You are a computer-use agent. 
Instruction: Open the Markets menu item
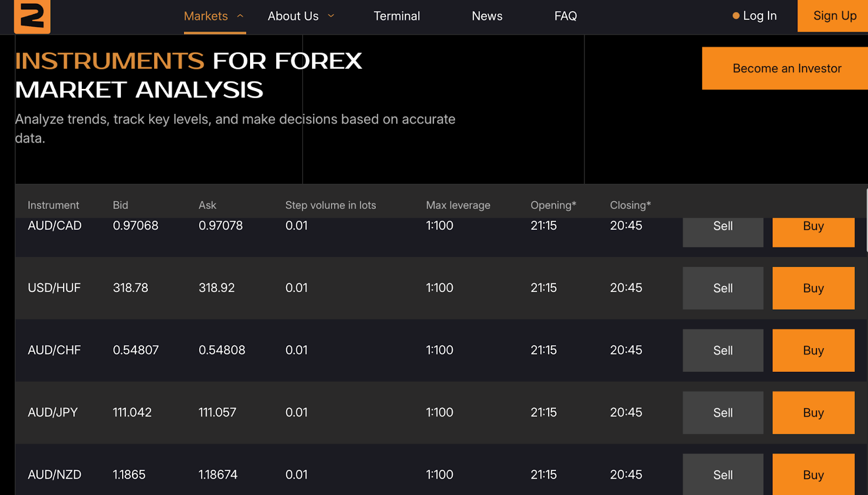tap(206, 16)
